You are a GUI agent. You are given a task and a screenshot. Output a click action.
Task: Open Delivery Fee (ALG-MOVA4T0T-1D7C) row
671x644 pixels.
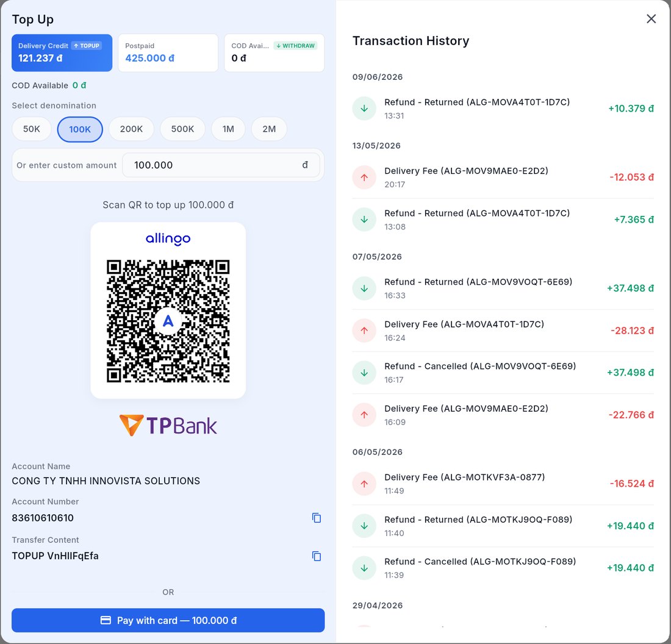tap(503, 331)
